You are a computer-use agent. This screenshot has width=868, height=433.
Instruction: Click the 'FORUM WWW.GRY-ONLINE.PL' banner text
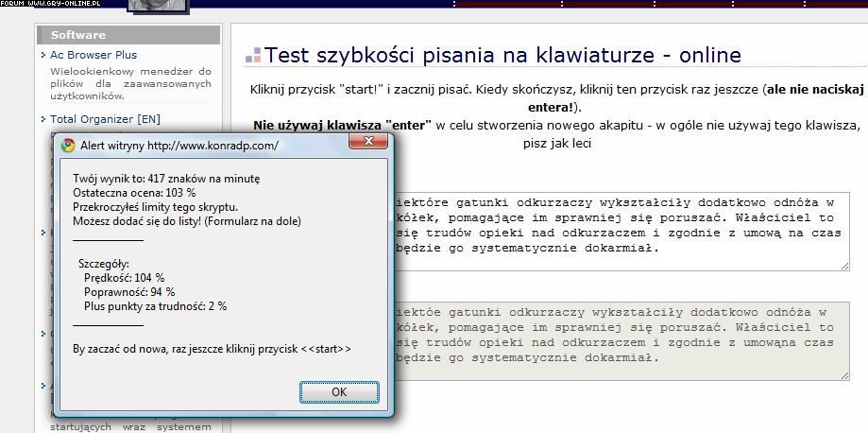[50, 4]
